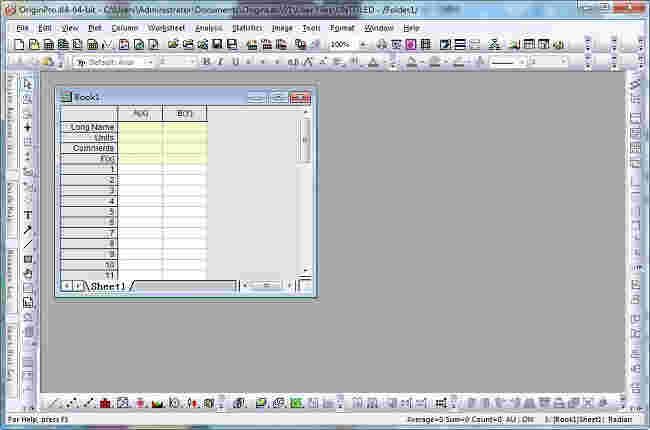The image size is (650, 430).
Task: Click the Save Project icon
Action: 217,45
